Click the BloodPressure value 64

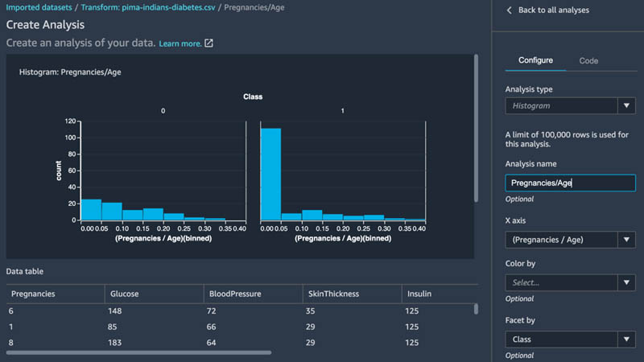[x=211, y=343]
